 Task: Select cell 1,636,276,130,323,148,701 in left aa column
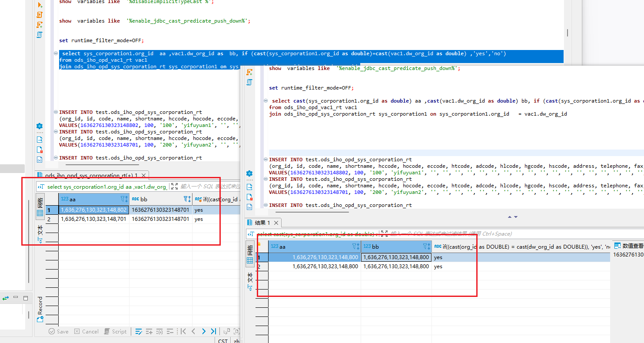[x=94, y=219]
